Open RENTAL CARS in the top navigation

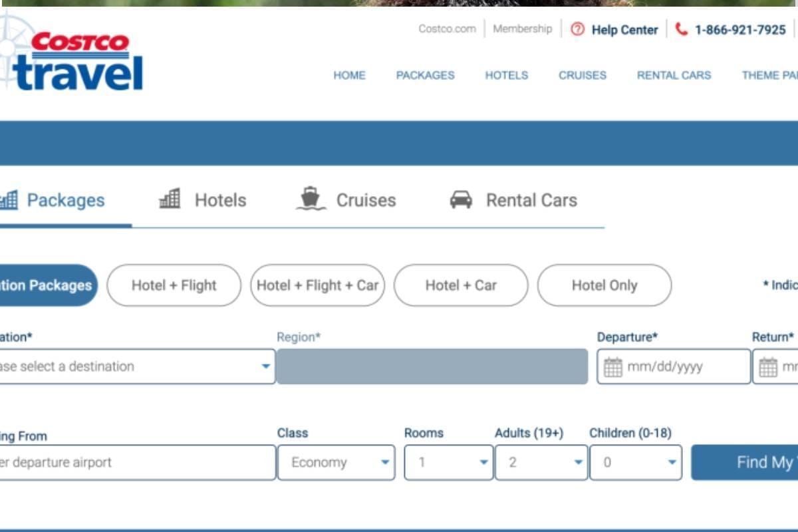coord(674,75)
